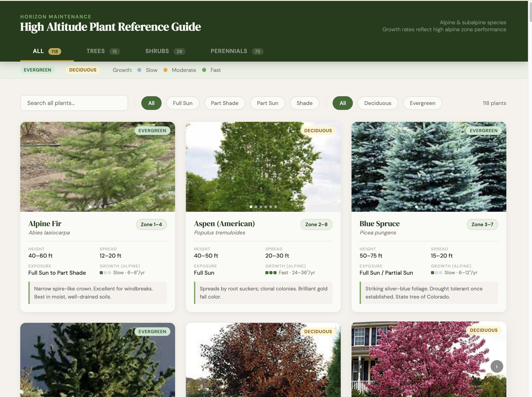Open the SHRUBS tab
This screenshot has height=397, width=532.
pyautogui.click(x=165, y=51)
